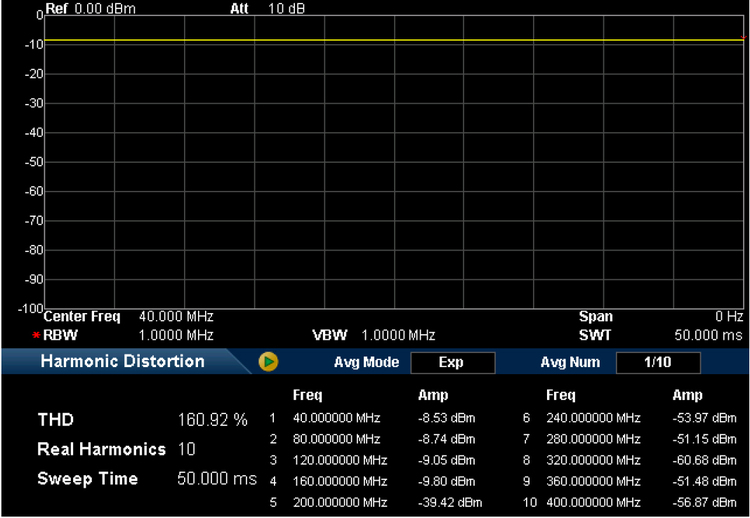Click the THD 160.92 % reading
This screenshot has width=750, height=518.
coord(212,420)
